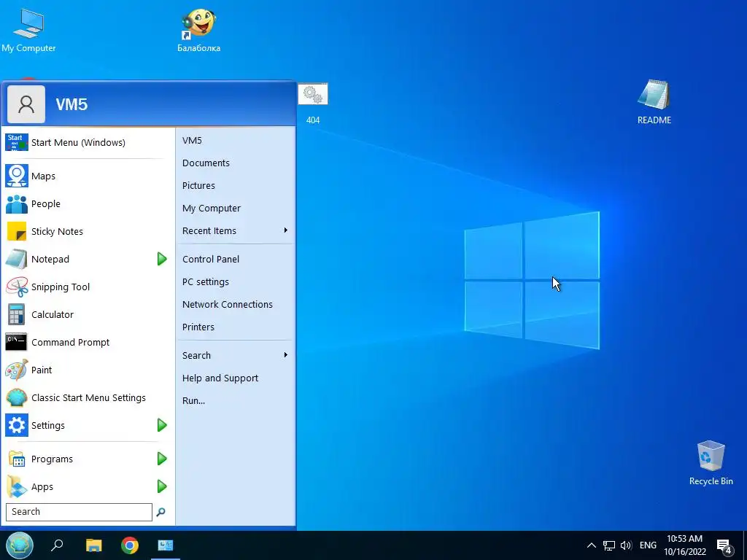
Task: Open the 404 desktop file icon
Action: pyautogui.click(x=312, y=102)
